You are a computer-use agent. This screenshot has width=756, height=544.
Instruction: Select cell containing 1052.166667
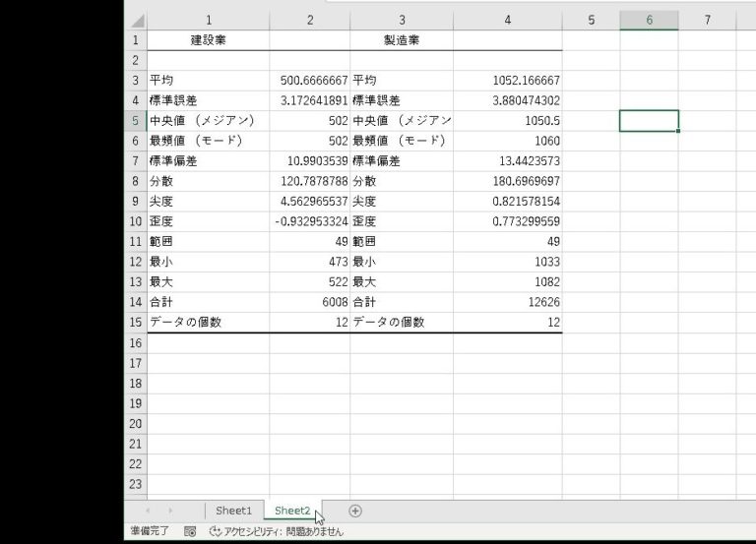(507, 80)
